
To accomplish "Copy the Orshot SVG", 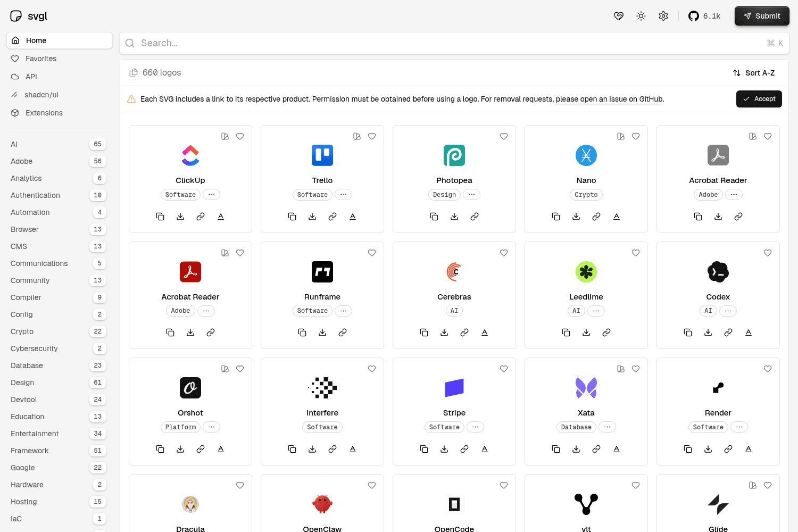I will [160, 449].
